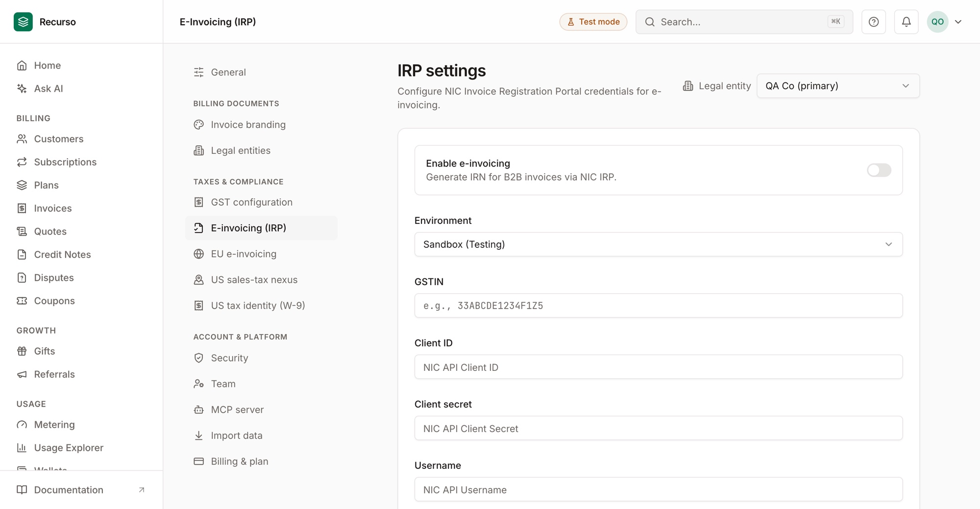Click the US tax identity (W-9) icon
980x509 pixels.
pyautogui.click(x=198, y=305)
